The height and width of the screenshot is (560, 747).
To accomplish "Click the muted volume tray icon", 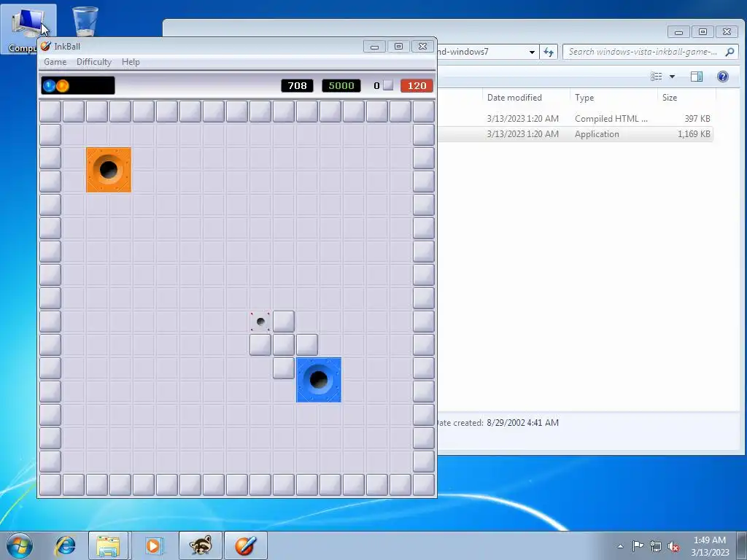I will click(673, 546).
